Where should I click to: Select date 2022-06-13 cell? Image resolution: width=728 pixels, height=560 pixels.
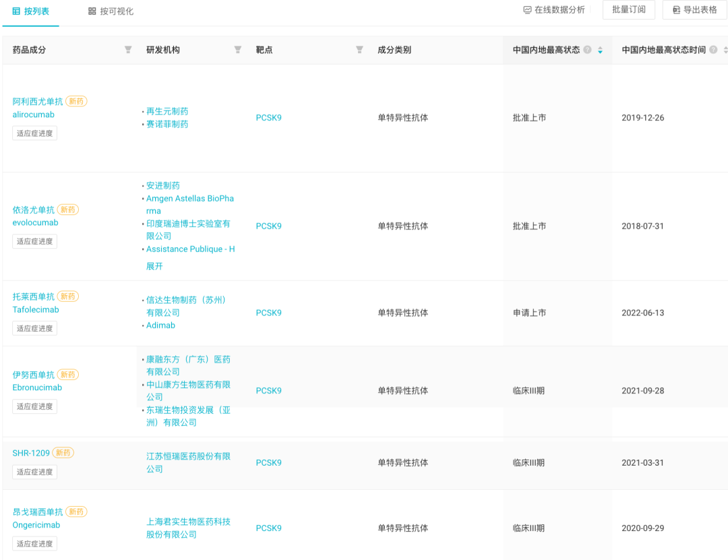point(643,313)
